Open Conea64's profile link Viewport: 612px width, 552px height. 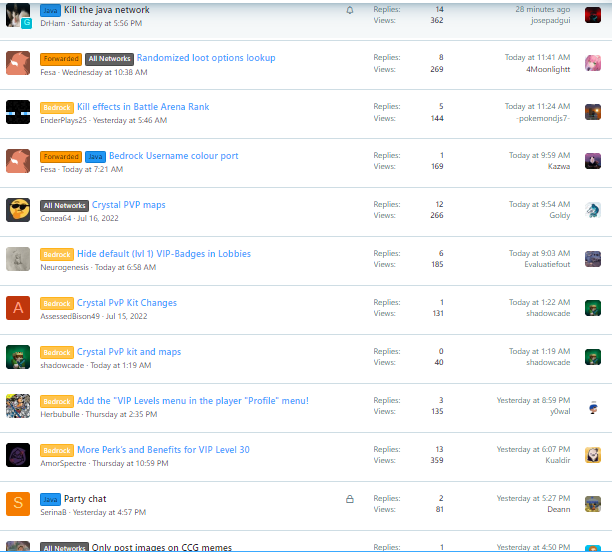[x=55, y=218]
